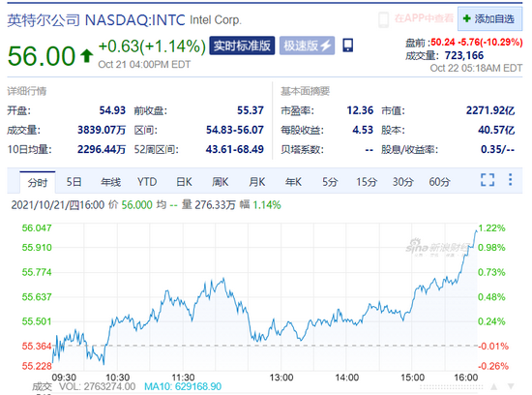The height and width of the screenshot is (395, 532).
Task: Switch to 月K chart tab
Action: pos(257,182)
